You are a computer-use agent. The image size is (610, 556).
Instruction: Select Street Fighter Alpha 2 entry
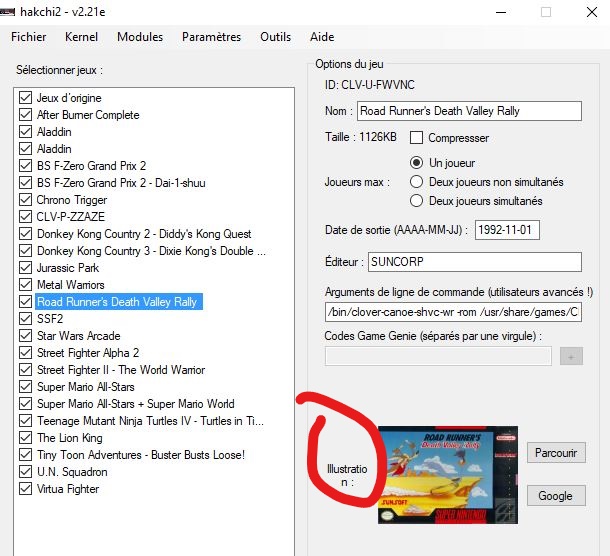(88, 353)
